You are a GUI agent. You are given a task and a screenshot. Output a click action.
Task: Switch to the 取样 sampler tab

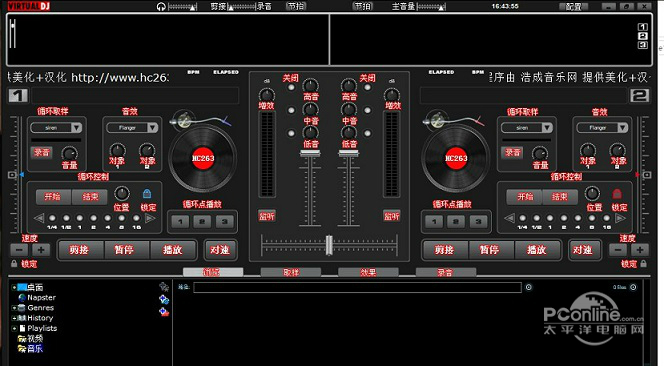point(291,272)
